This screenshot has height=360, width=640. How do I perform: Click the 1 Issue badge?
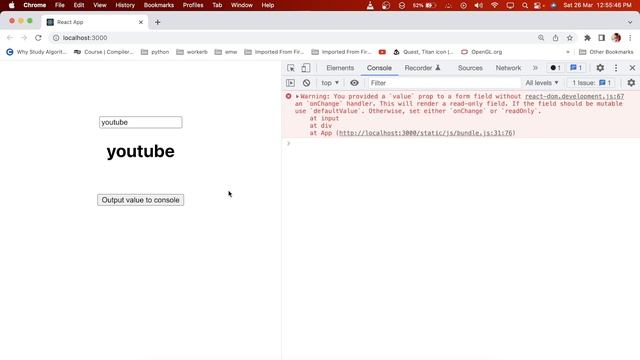coord(591,83)
